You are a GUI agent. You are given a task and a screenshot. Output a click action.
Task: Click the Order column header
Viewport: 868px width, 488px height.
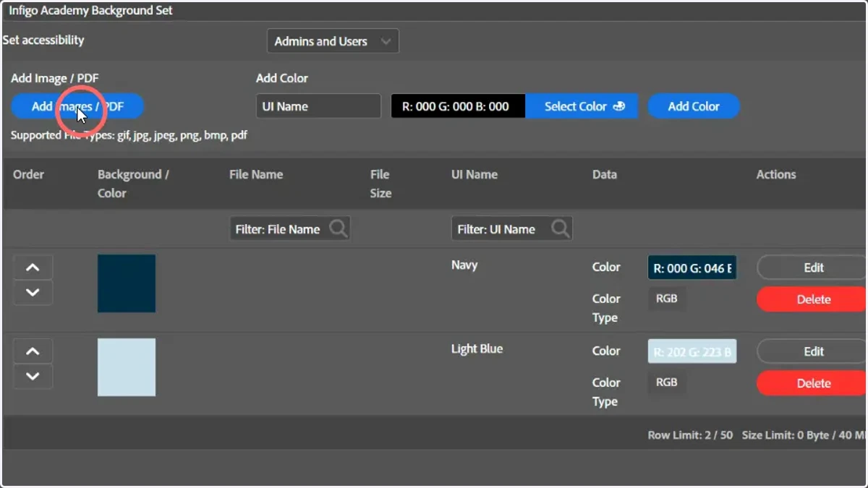[x=28, y=174]
